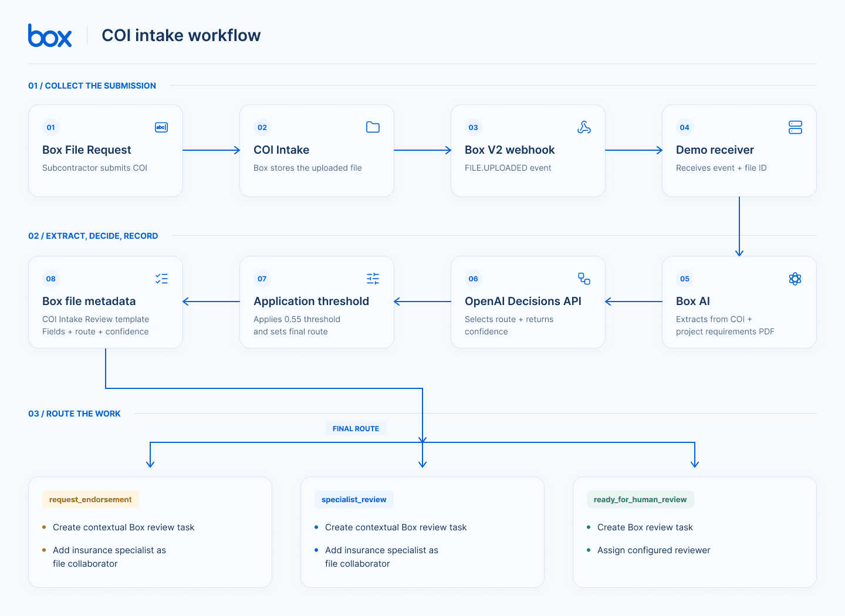Select the "03 / ROUTE THE WORK" heading
Image resolution: width=845 pixels, height=616 pixels.
point(75,414)
